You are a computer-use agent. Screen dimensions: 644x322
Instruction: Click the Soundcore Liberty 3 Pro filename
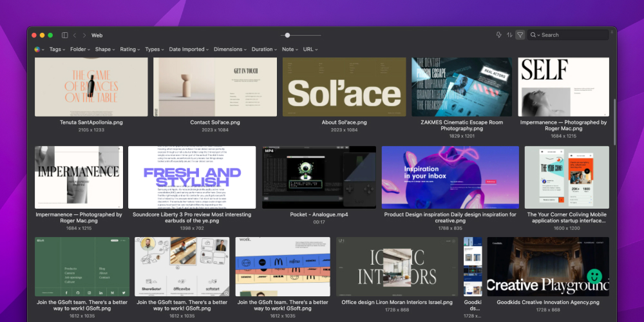[192, 218]
